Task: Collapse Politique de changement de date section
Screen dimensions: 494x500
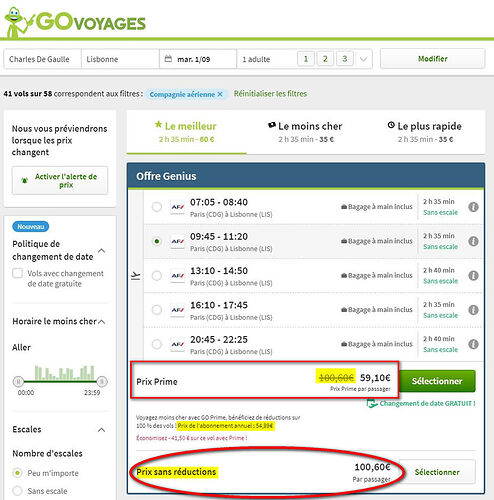Action: [x=102, y=251]
